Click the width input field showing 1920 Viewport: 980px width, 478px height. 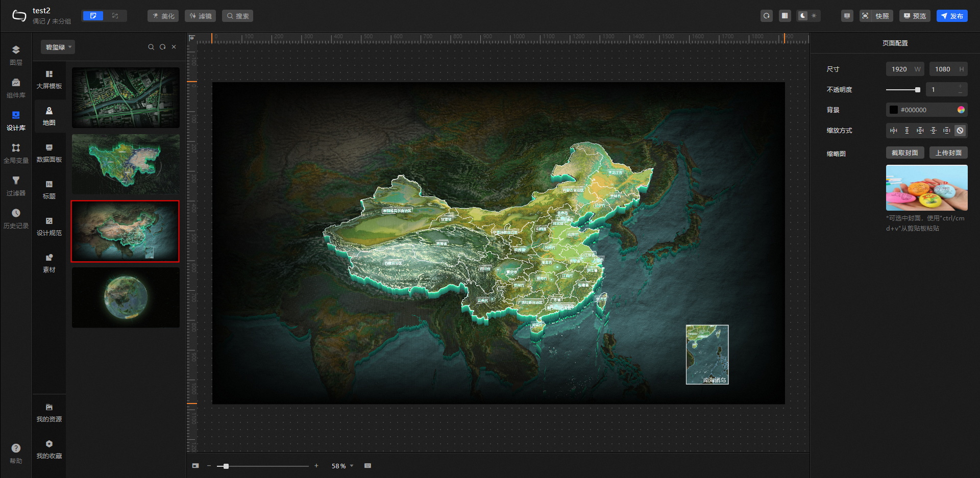[x=905, y=69]
